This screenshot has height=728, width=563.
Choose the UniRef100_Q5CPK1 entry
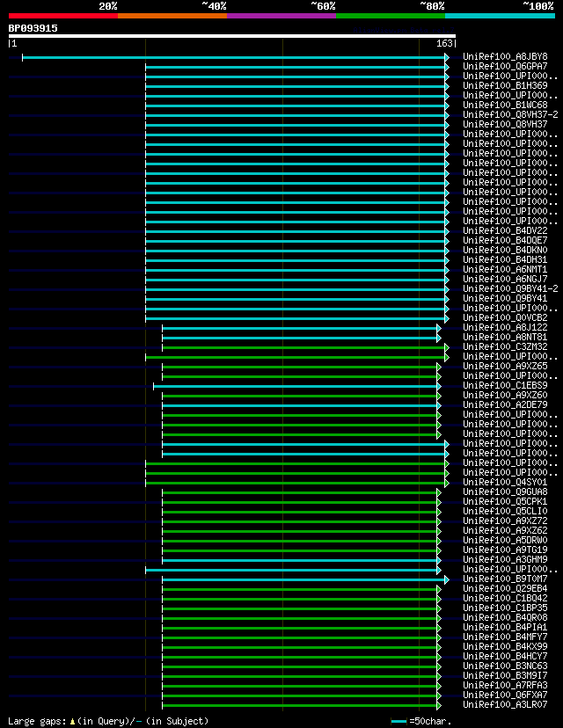506,502
